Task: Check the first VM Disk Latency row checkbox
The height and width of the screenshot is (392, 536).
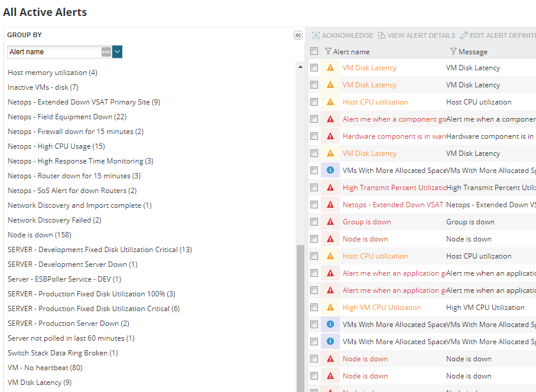Action: click(x=314, y=68)
